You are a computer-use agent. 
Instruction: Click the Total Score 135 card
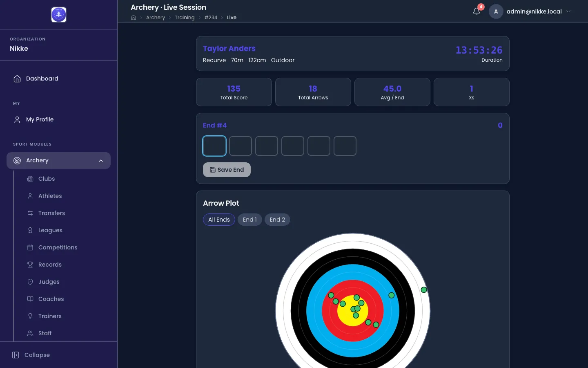(234, 92)
